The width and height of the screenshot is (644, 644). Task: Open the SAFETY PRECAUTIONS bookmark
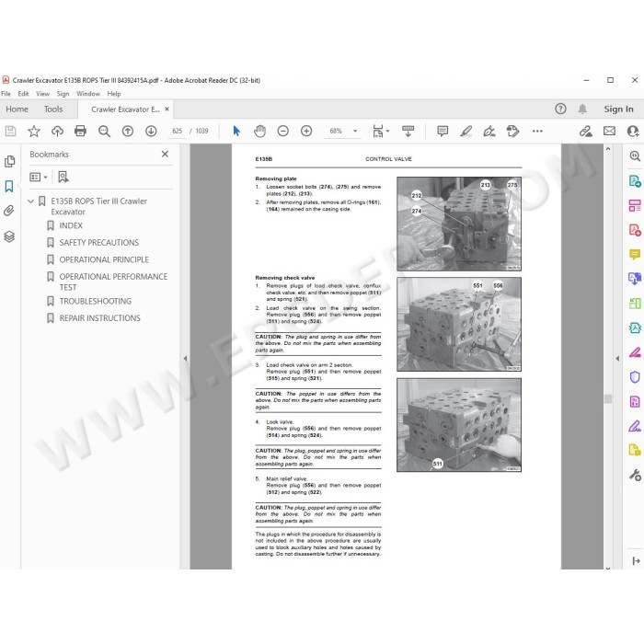[x=99, y=243]
